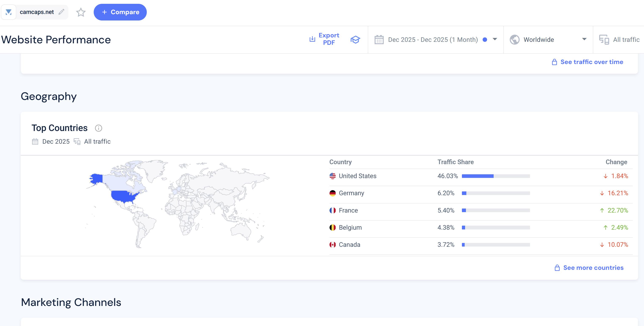Viewport: 644px width, 326px height.
Task: Click the Germany traffic share bar
Action: (496, 193)
